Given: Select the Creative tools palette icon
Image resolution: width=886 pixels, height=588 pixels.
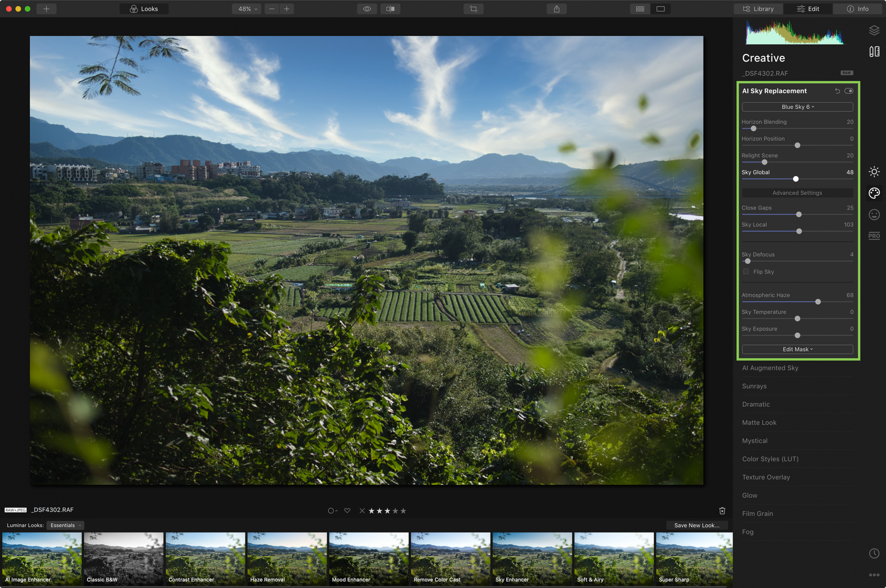Looking at the screenshot, I should (x=874, y=193).
